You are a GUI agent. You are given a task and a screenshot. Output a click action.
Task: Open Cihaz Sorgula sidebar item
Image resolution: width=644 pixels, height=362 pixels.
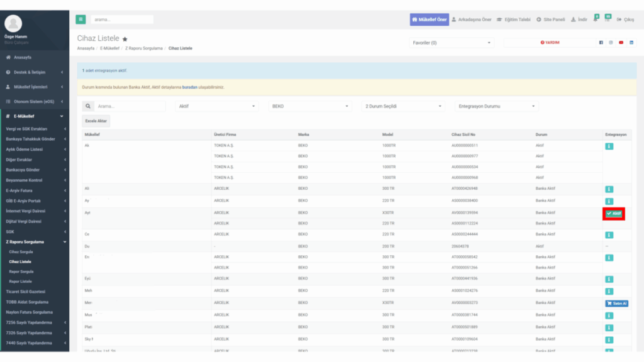21,252
